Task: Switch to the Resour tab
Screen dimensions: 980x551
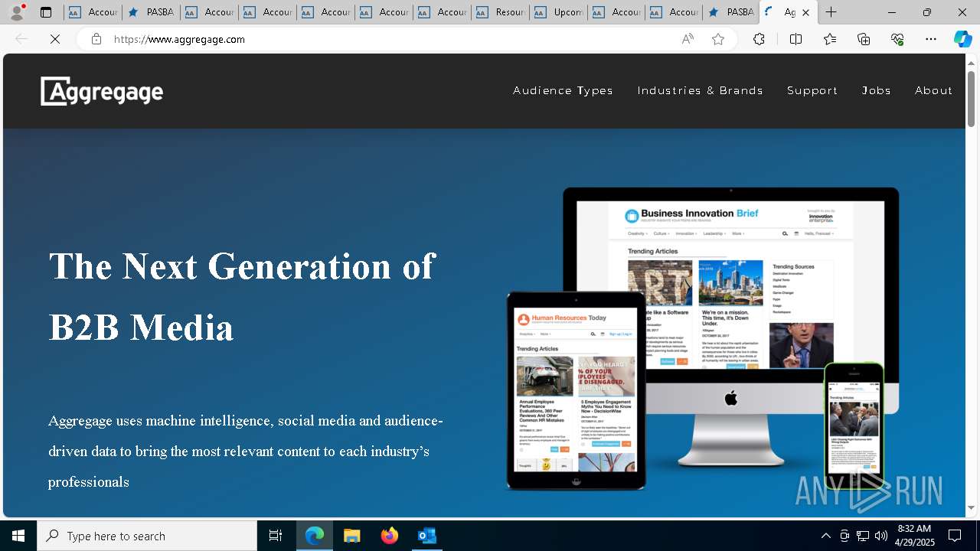Action: [x=500, y=12]
